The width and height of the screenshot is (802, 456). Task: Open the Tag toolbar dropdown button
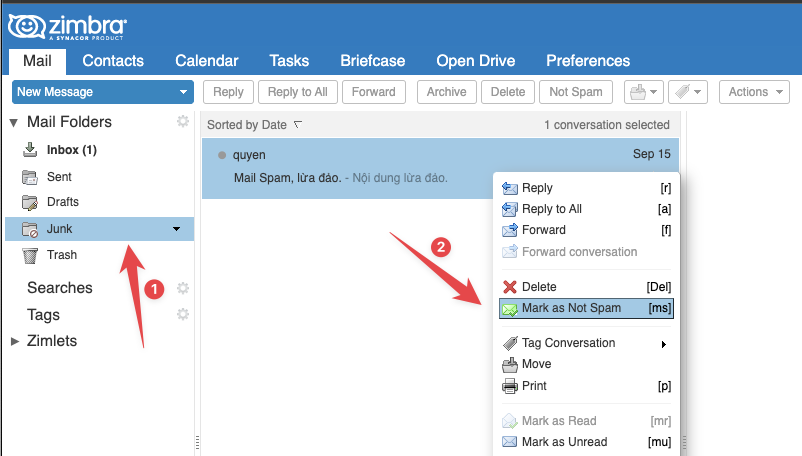tap(688, 92)
